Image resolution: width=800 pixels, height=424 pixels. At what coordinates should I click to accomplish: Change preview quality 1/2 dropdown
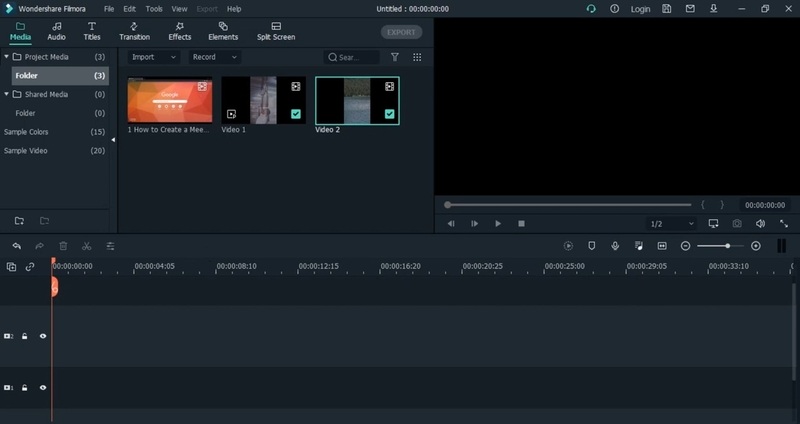(x=670, y=223)
